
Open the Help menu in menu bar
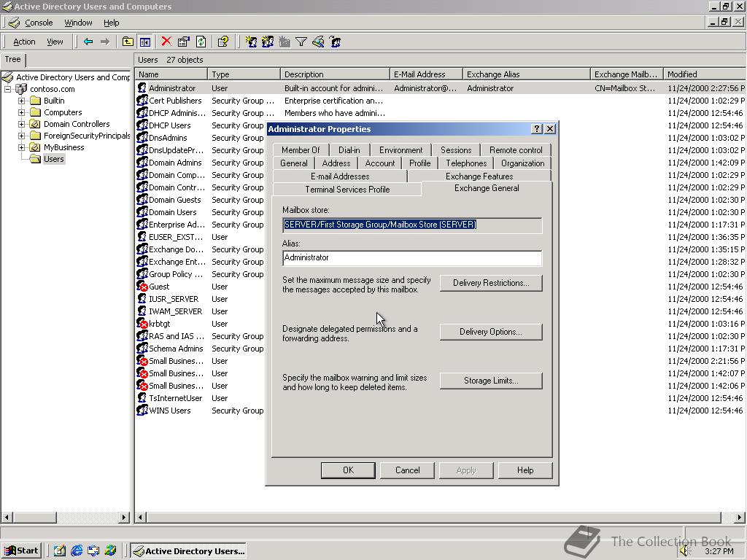click(x=111, y=23)
